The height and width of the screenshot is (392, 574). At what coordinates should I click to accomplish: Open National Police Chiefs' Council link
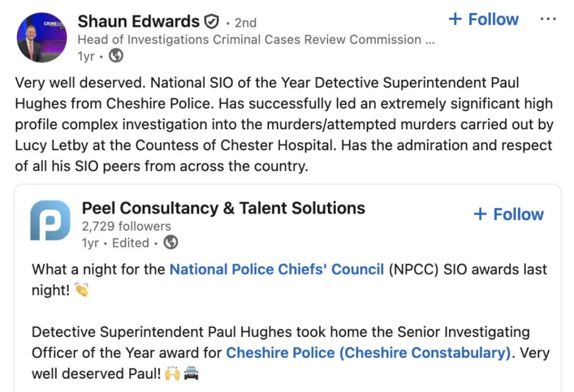276,269
